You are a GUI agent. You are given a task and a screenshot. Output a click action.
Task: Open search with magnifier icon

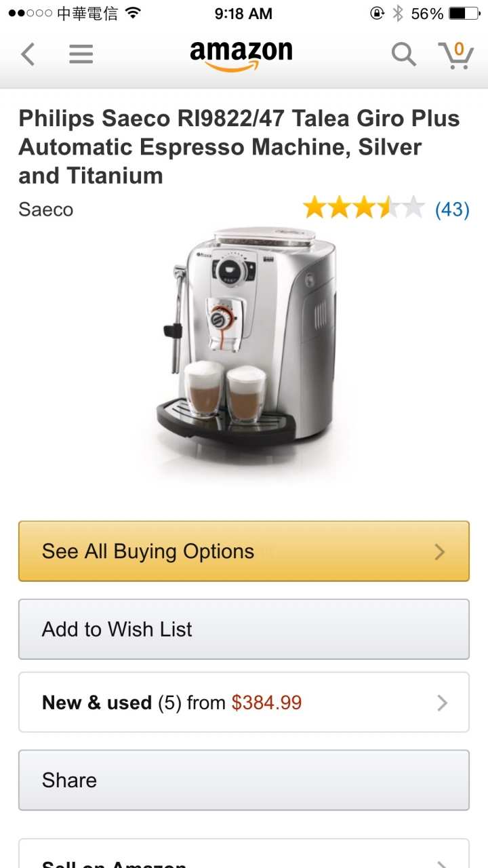click(x=404, y=54)
